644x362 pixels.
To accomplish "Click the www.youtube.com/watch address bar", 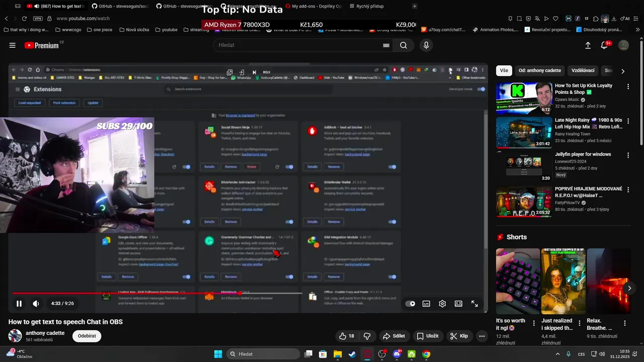I will (x=83, y=19).
